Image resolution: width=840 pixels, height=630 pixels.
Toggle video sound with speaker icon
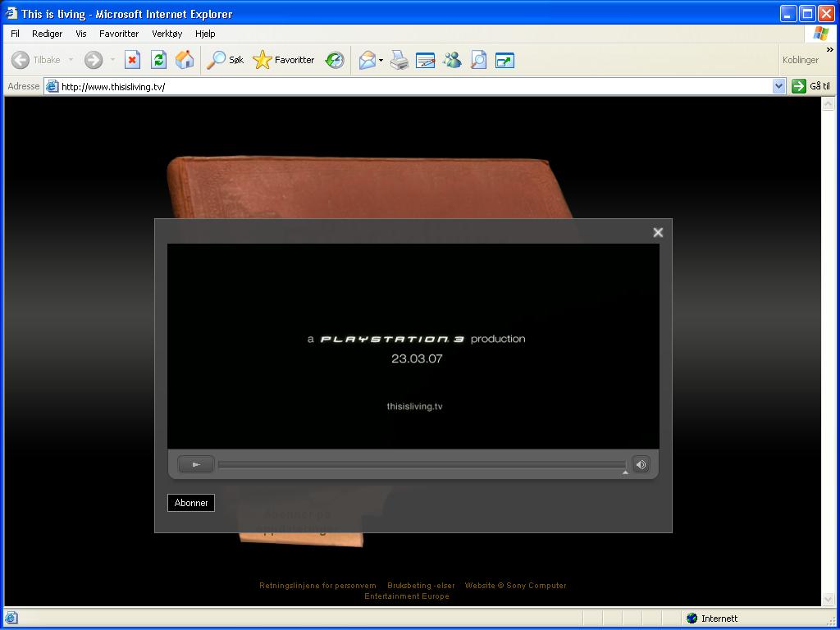(641, 464)
